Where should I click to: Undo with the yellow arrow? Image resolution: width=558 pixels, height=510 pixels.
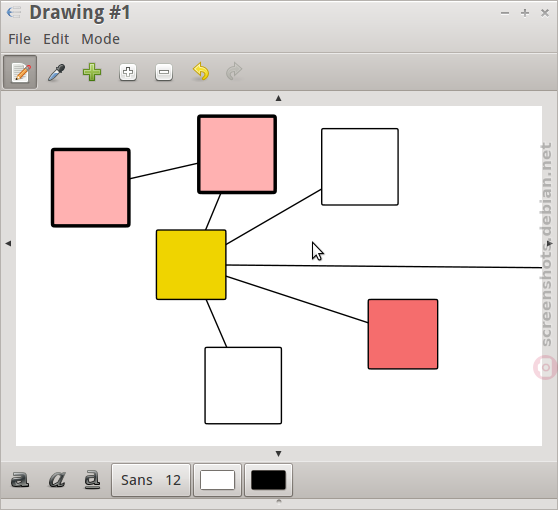click(x=200, y=72)
